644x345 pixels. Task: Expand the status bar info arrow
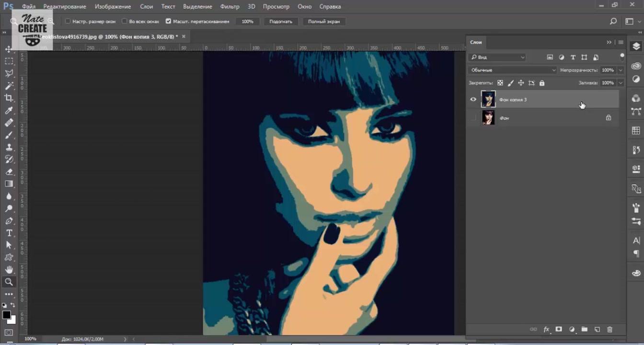pos(126,339)
